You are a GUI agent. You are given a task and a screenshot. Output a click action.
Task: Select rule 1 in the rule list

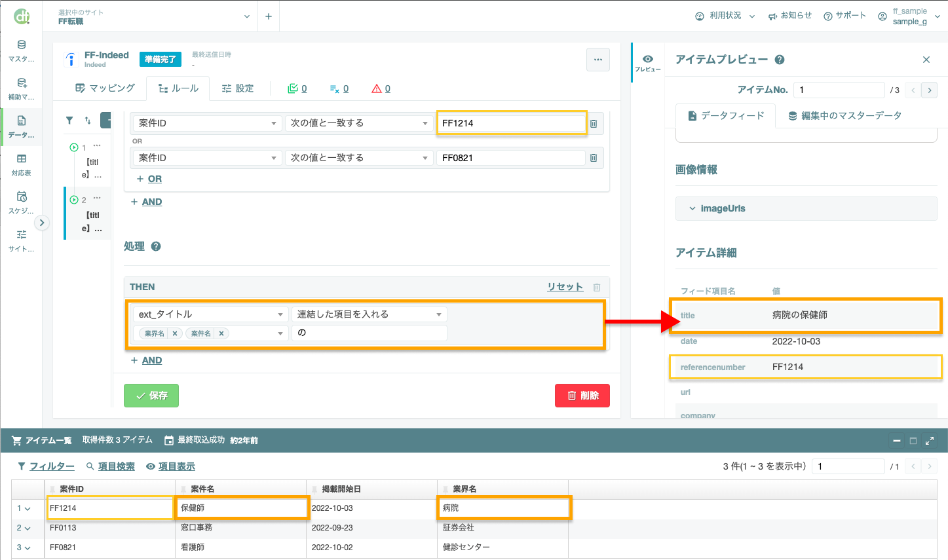click(x=88, y=161)
